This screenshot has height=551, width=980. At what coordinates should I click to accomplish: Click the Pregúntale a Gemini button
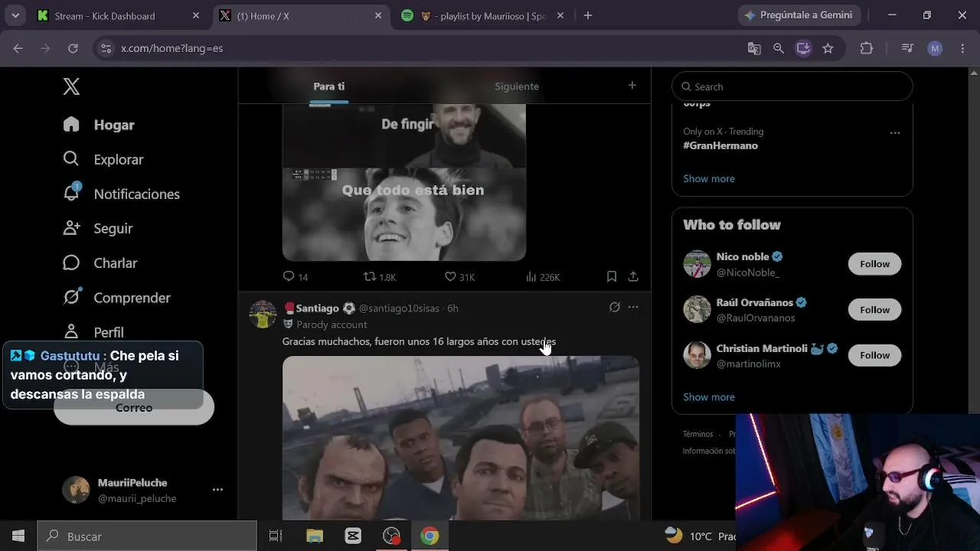[799, 15]
